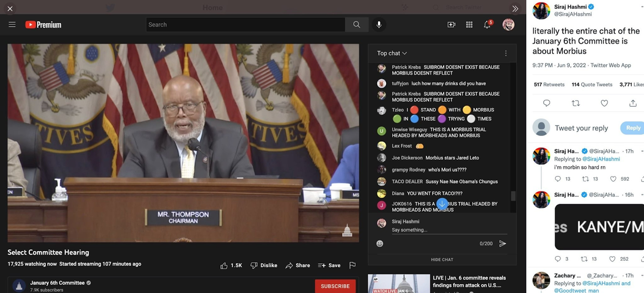644x293 pixels.
Task: Open Patrick Krebs' chat avatar at top
Action: (382, 69)
